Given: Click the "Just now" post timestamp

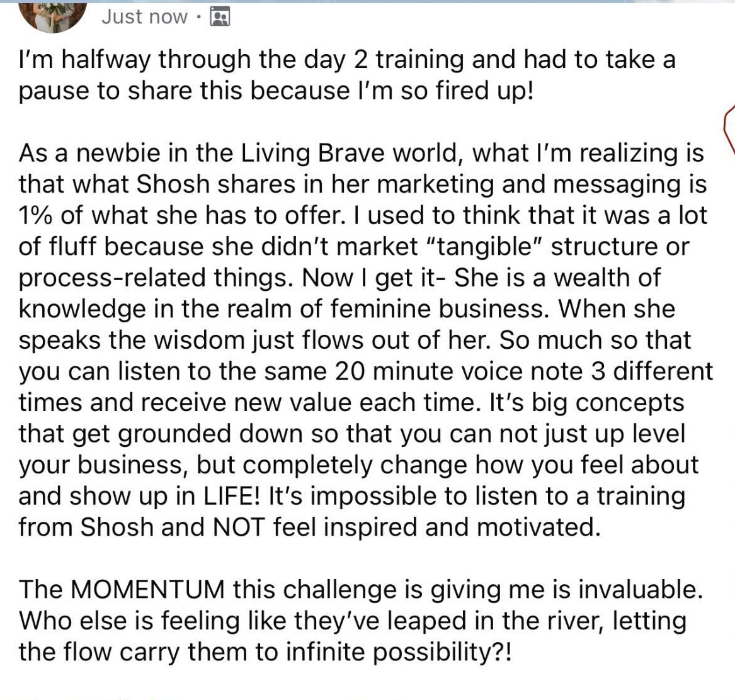Looking at the screenshot, I should [x=144, y=17].
